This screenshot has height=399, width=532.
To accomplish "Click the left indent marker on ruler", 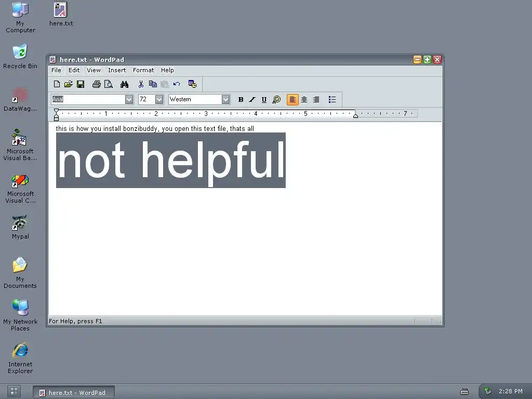I will (x=56, y=115).
